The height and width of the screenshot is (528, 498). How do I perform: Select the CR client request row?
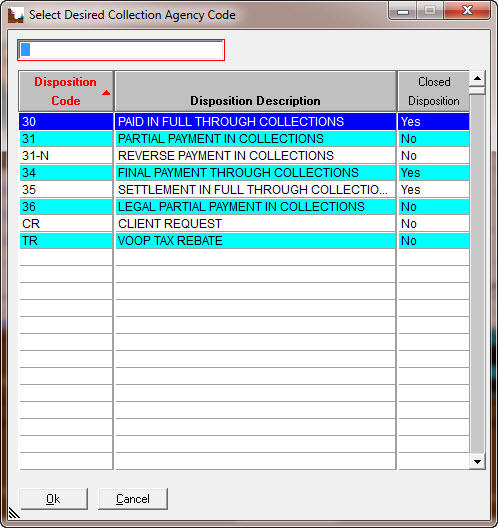(x=244, y=224)
